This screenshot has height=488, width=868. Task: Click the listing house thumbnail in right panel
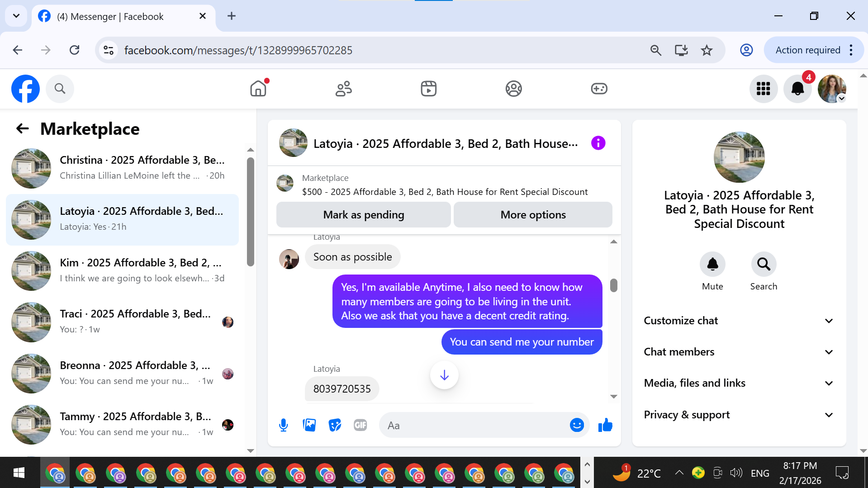tap(739, 157)
